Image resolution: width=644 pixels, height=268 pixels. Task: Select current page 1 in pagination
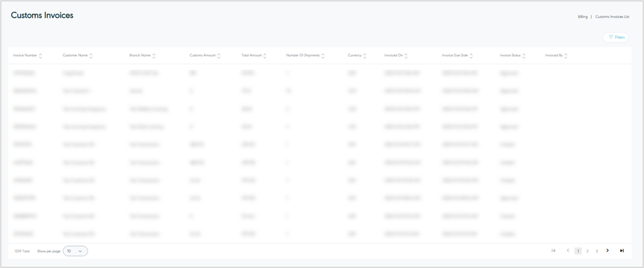[x=578, y=251]
